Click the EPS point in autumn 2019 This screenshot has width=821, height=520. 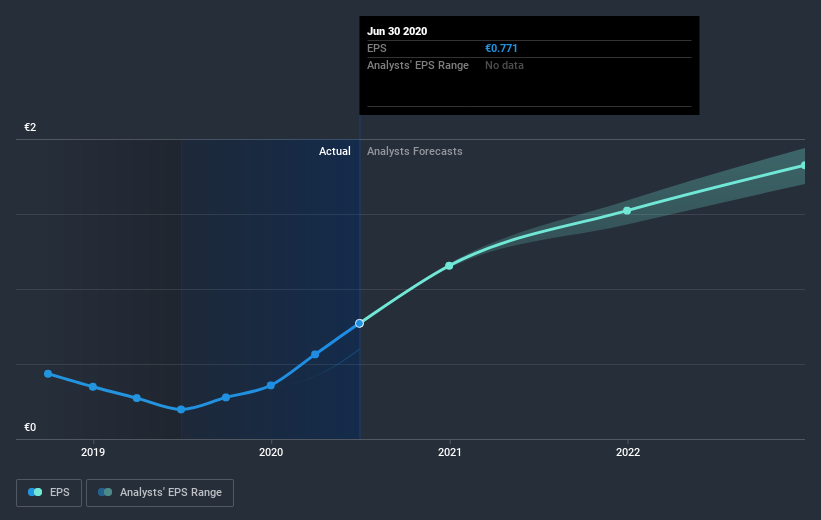point(226,397)
